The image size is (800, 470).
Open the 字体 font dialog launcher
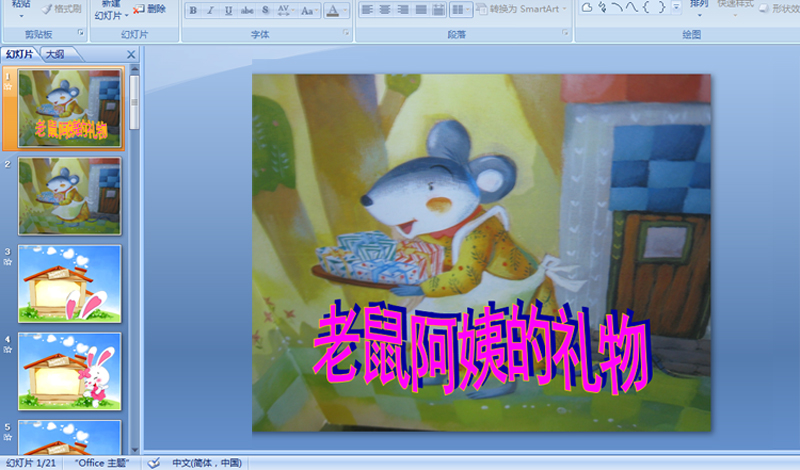point(346,33)
